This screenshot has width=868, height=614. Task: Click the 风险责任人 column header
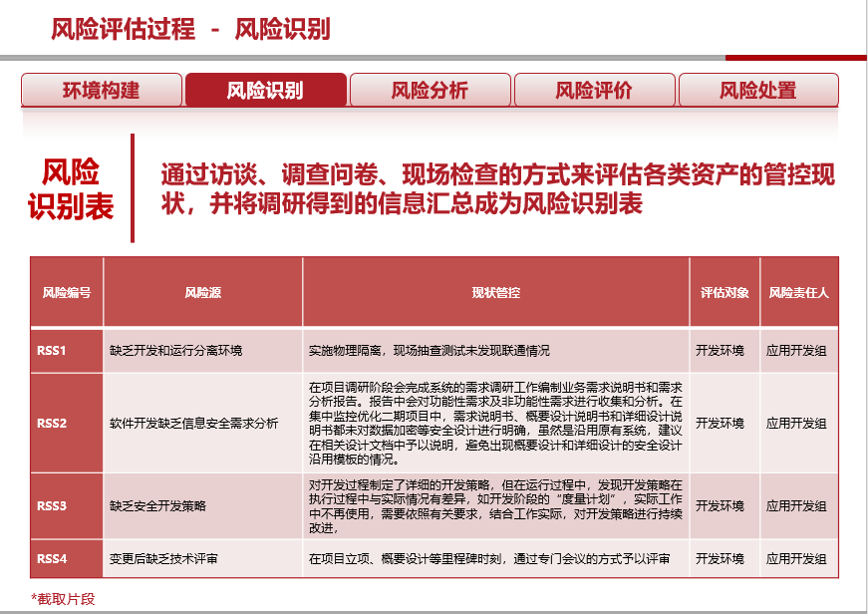coord(799,292)
